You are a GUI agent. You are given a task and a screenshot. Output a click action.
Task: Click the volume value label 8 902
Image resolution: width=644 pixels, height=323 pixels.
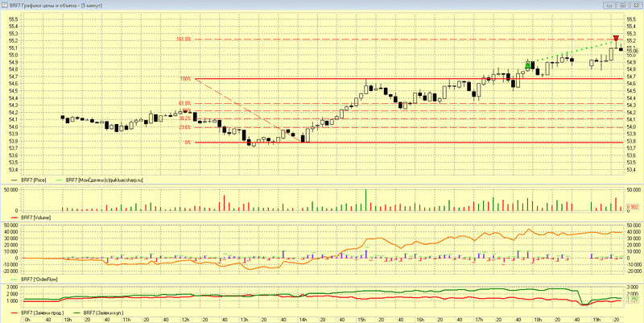(632, 207)
